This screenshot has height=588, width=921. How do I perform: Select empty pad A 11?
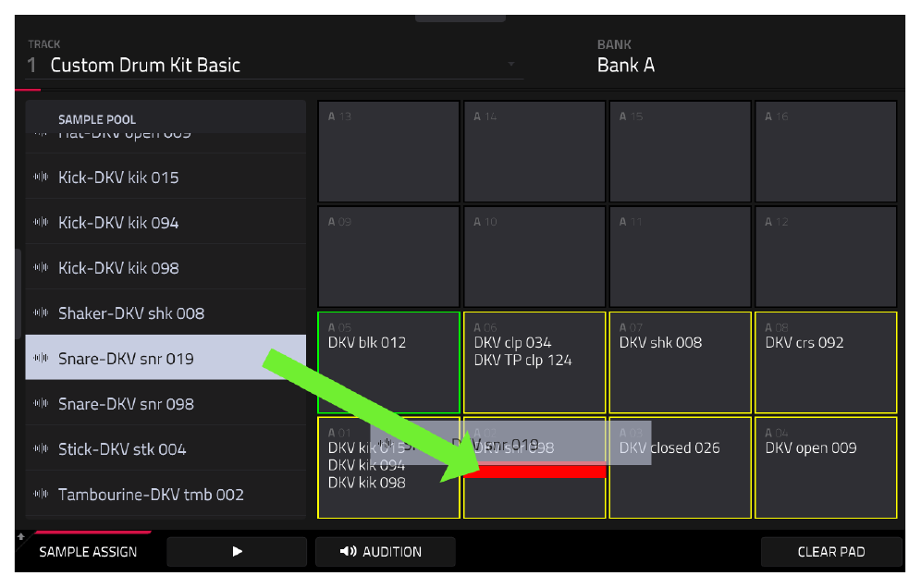(680, 257)
